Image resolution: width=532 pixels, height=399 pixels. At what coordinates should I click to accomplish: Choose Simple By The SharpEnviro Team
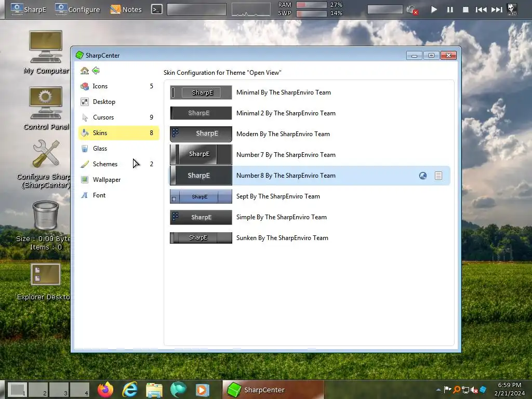coord(310,217)
